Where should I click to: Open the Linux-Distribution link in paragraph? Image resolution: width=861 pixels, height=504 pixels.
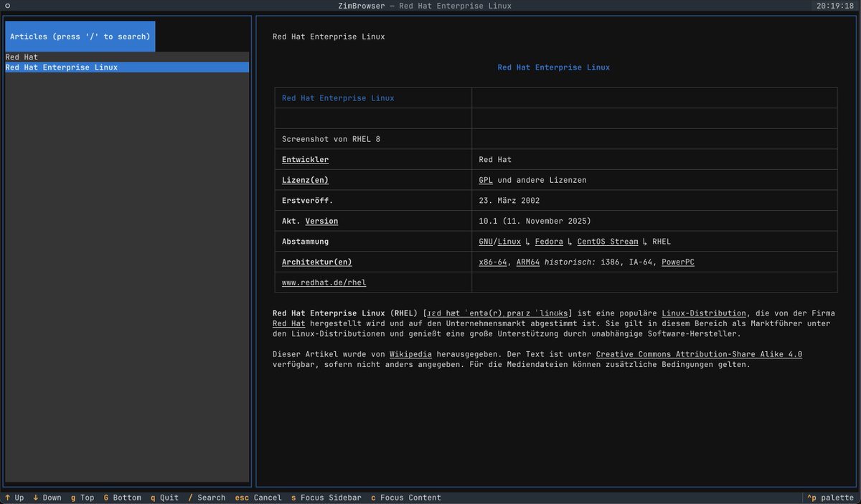coord(703,313)
